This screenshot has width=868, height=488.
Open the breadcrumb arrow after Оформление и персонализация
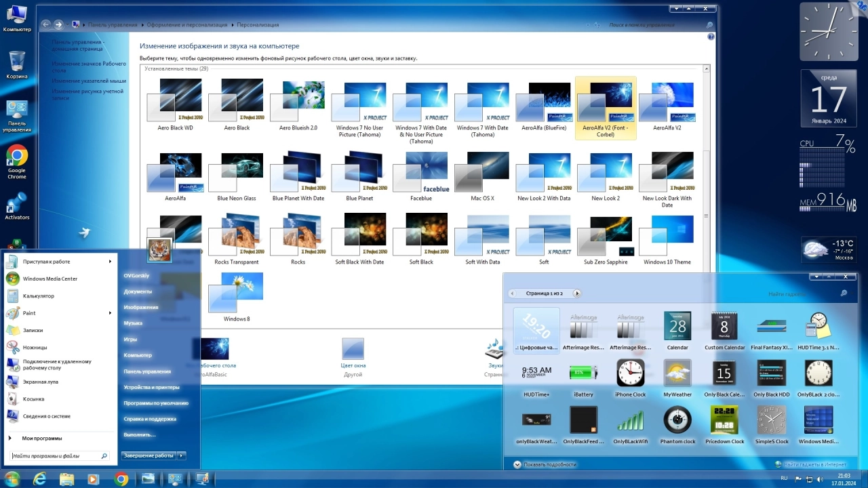[x=233, y=25]
